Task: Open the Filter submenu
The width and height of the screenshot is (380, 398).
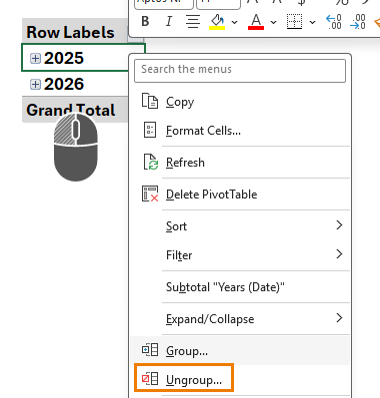Action: click(x=240, y=255)
